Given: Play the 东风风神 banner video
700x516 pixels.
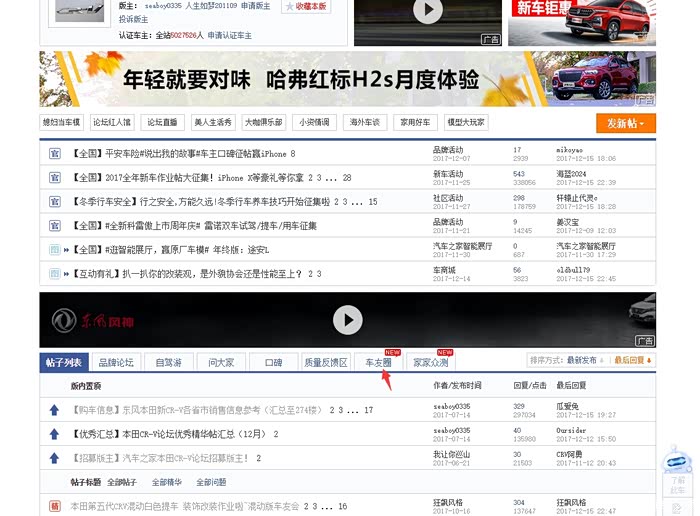Looking at the screenshot, I should click(347, 320).
